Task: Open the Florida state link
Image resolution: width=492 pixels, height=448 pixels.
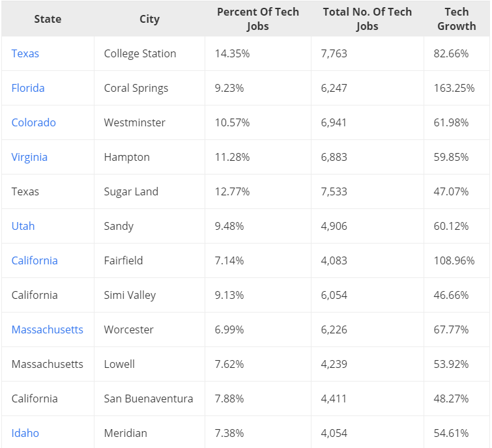Action: tap(28, 88)
